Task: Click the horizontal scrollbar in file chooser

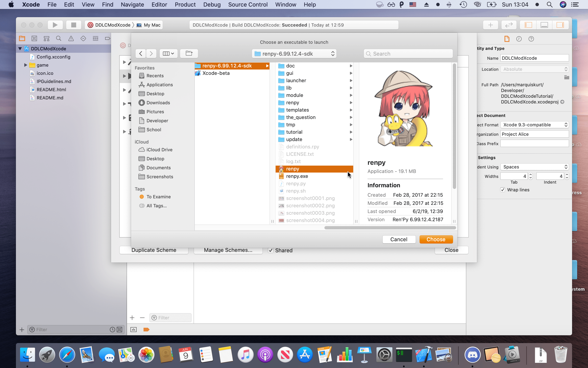Action: pos(390,228)
